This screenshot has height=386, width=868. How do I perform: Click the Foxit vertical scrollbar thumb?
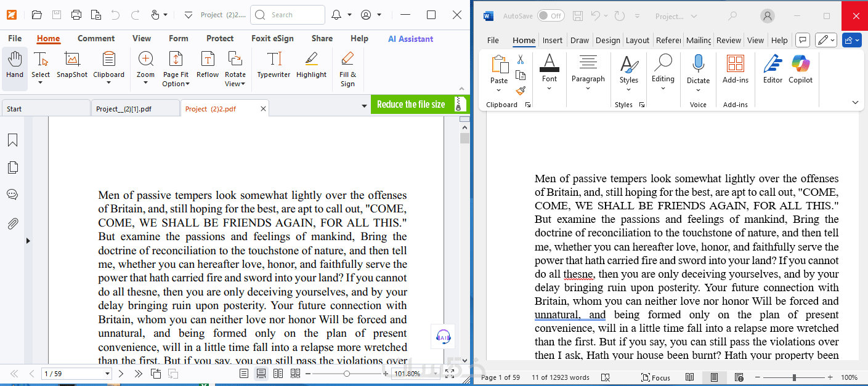[465, 138]
